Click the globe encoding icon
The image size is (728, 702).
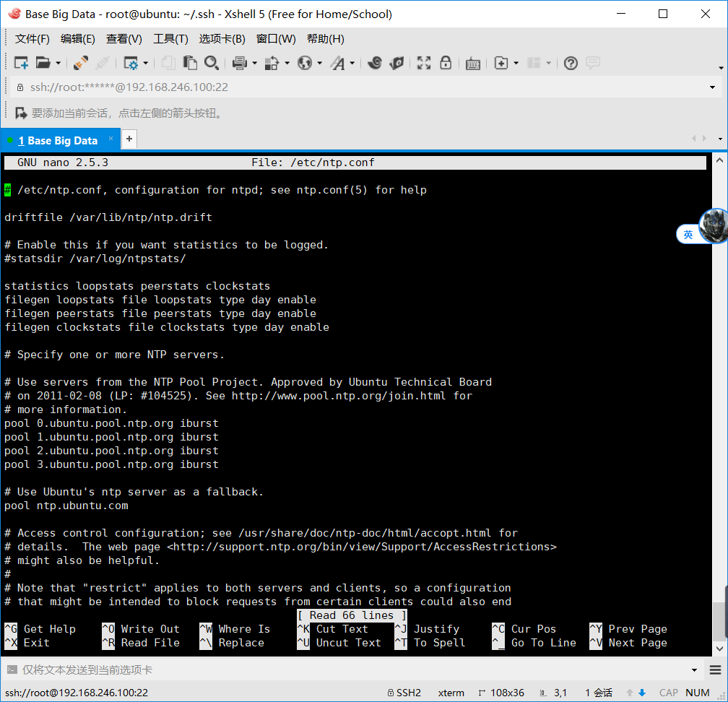coord(305,63)
